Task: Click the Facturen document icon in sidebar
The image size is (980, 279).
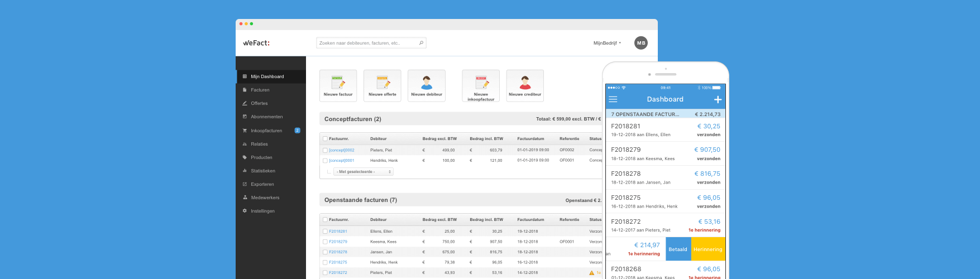Action: tap(245, 90)
